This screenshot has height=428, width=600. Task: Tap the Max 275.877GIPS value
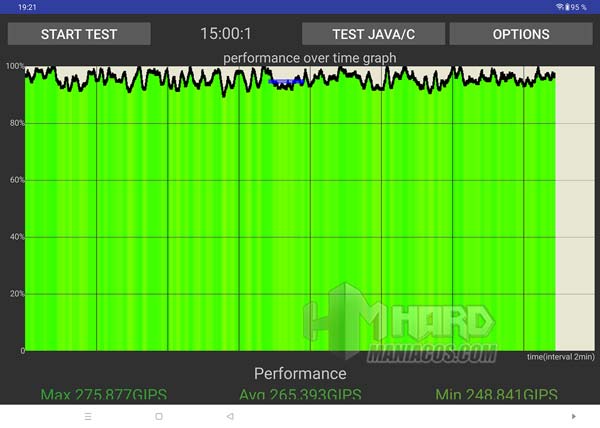click(103, 395)
